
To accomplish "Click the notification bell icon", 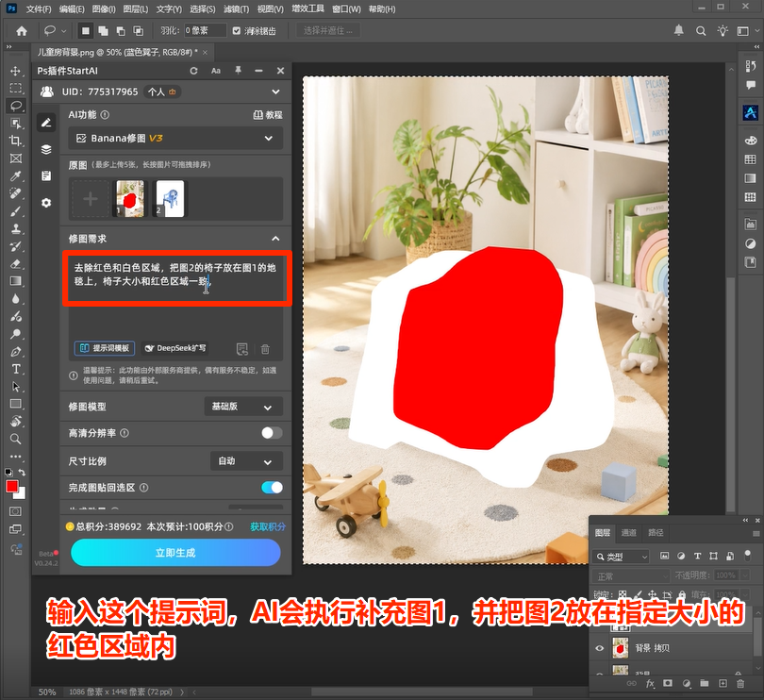I will (x=679, y=31).
